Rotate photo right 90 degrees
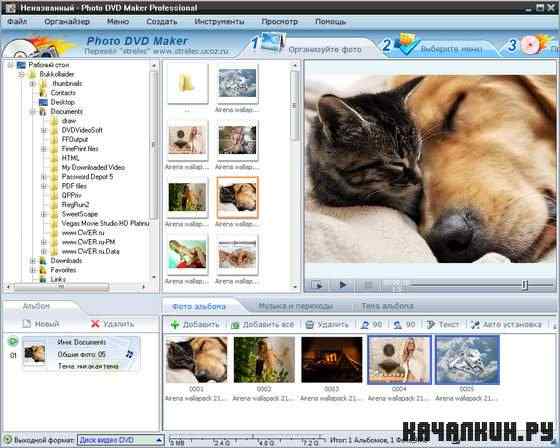This screenshot has width=560, height=448. point(404,324)
